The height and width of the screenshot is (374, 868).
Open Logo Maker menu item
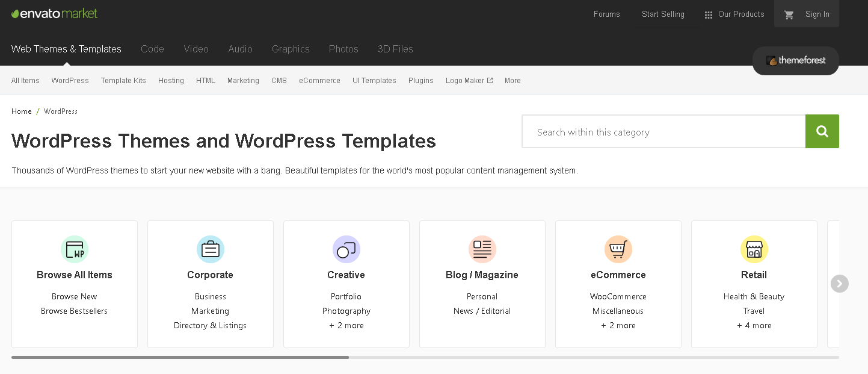469,80
